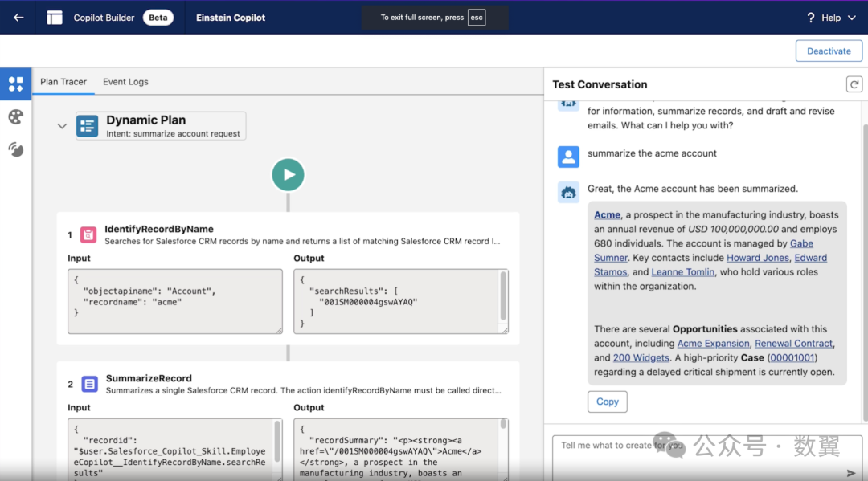Click the Copy button under the summary

(608, 402)
